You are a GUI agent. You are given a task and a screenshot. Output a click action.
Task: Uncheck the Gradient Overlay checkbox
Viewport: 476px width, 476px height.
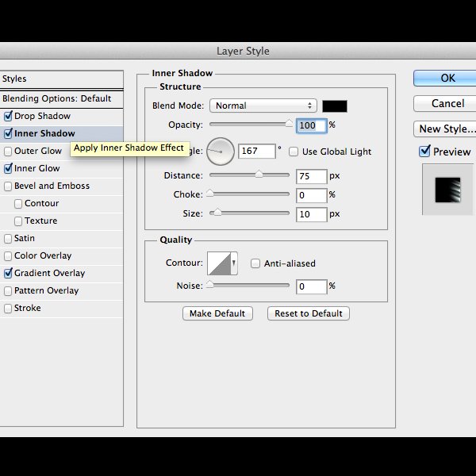click(8, 273)
